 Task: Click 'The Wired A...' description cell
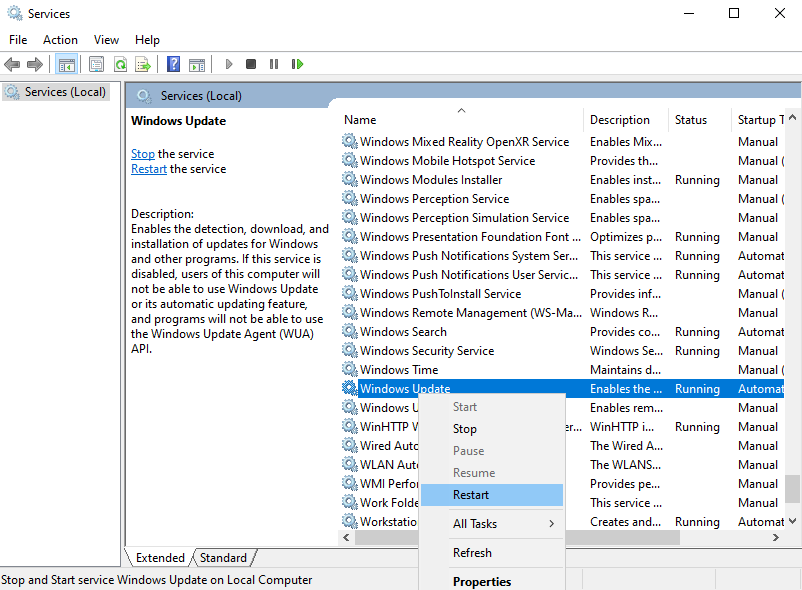626,445
